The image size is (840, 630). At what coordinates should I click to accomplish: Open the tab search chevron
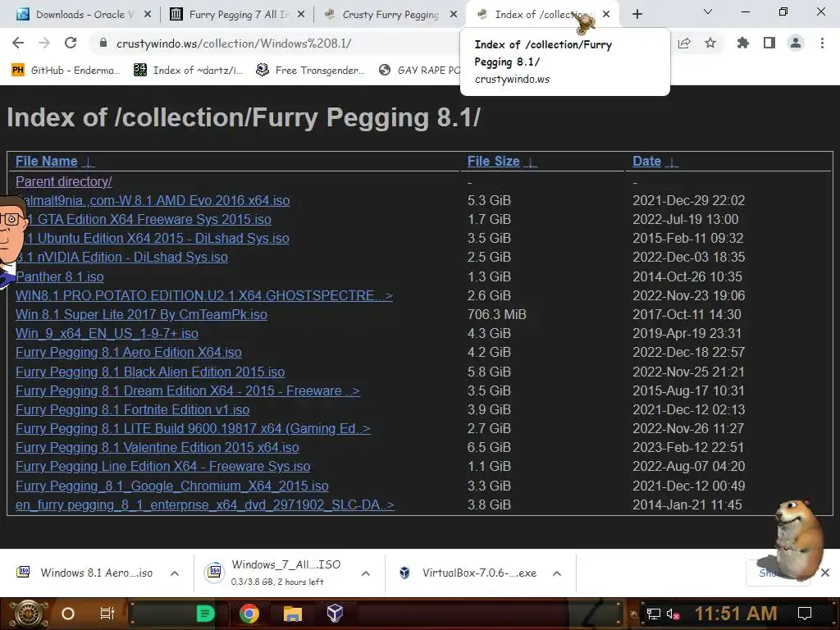click(x=707, y=11)
